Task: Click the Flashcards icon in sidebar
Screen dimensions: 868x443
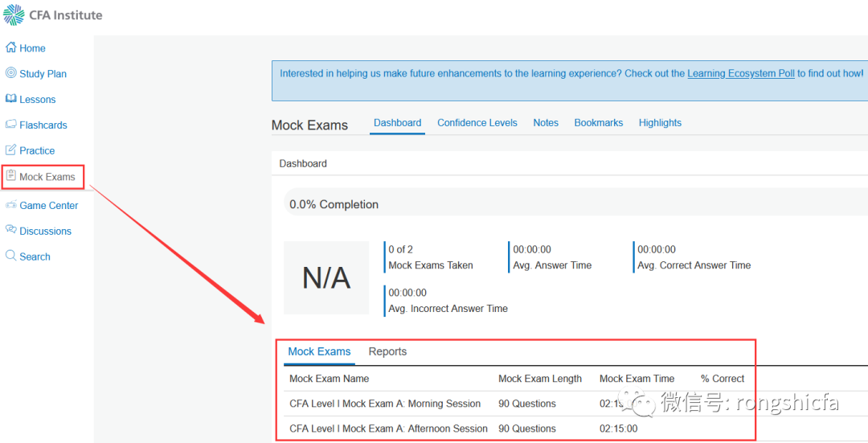Action: pos(10,124)
